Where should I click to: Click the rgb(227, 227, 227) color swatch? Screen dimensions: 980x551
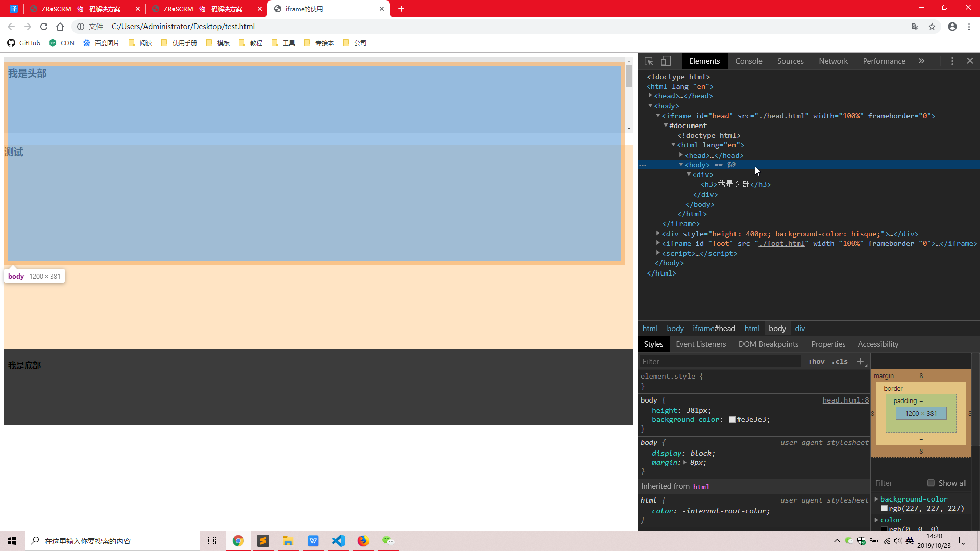click(x=884, y=509)
